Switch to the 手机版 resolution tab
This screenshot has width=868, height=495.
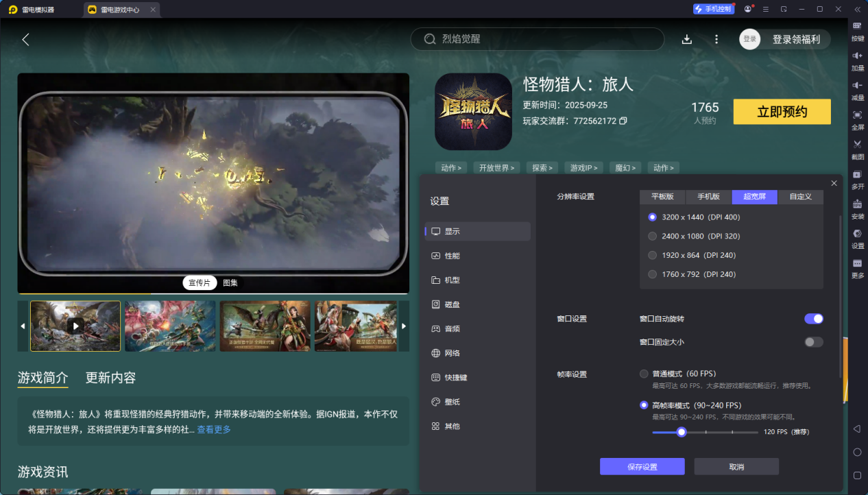[x=708, y=197]
